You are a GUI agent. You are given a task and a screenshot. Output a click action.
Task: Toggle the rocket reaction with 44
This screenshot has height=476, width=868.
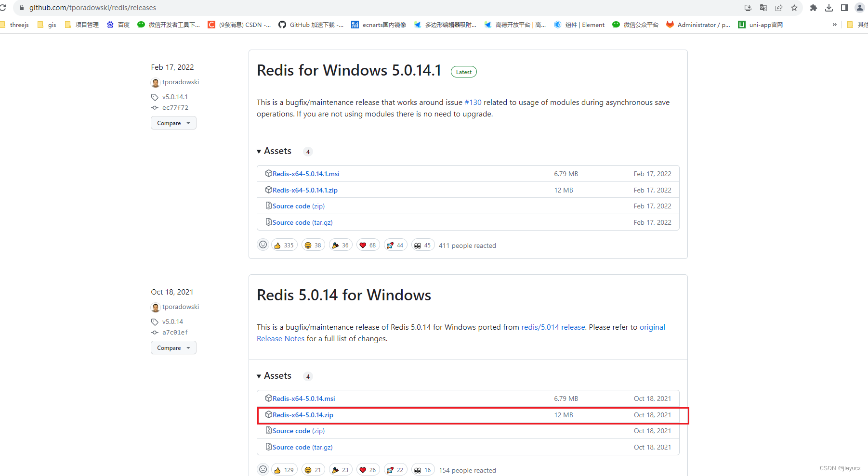pyautogui.click(x=395, y=245)
